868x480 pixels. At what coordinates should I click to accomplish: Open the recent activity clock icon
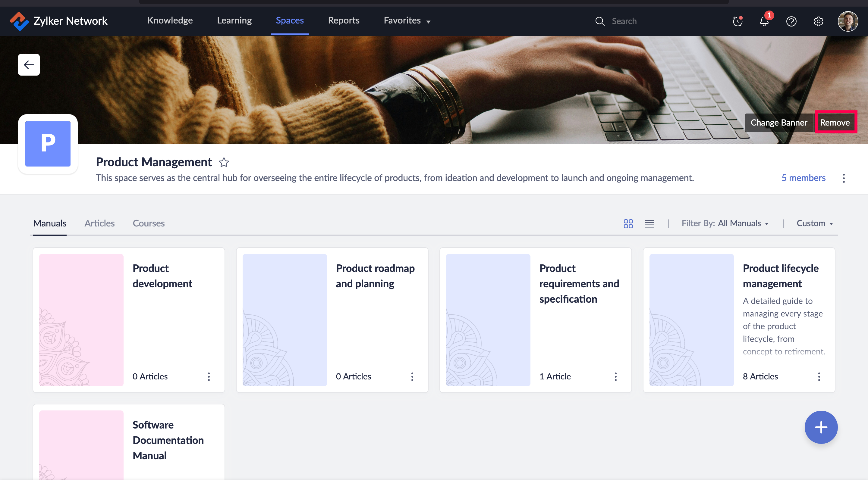click(737, 21)
